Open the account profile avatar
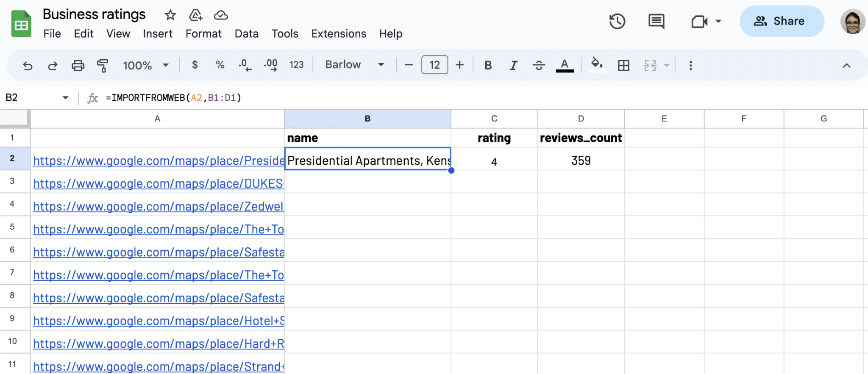The width and height of the screenshot is (868, 374). coord(852,21)
